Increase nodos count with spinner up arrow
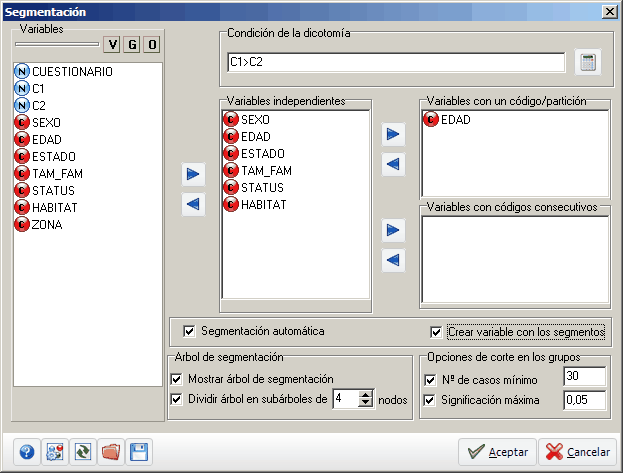The height and width of the screenshot is (473, 623). [x=365, y=395]
